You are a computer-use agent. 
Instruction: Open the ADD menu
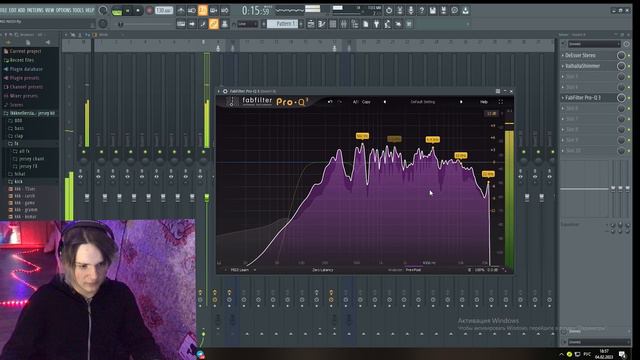(22, 10)
